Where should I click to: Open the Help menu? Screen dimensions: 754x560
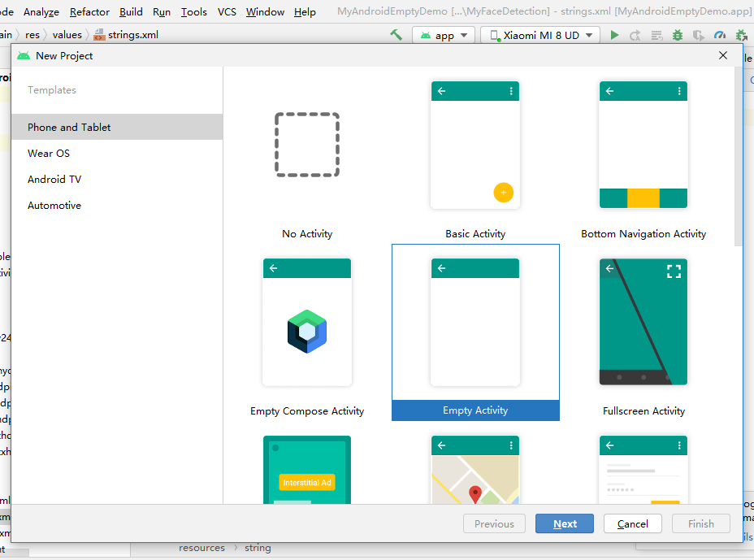pyautogui.click(x=305, y=12)
